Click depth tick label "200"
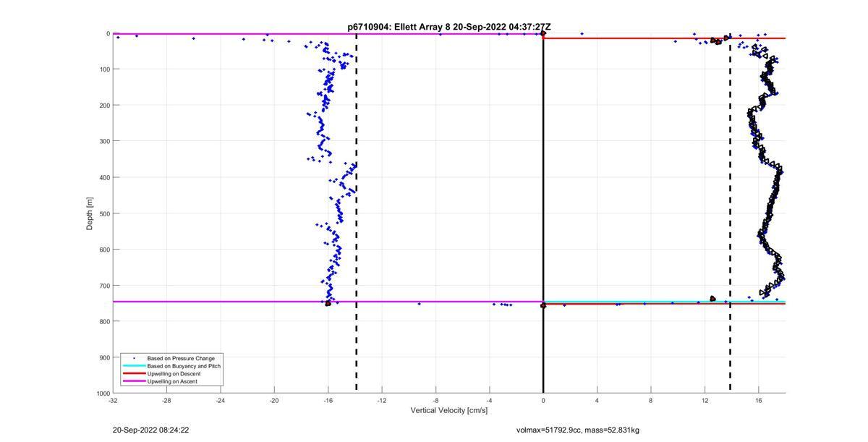This screenshot has height=442, width=868. point(104,106)
